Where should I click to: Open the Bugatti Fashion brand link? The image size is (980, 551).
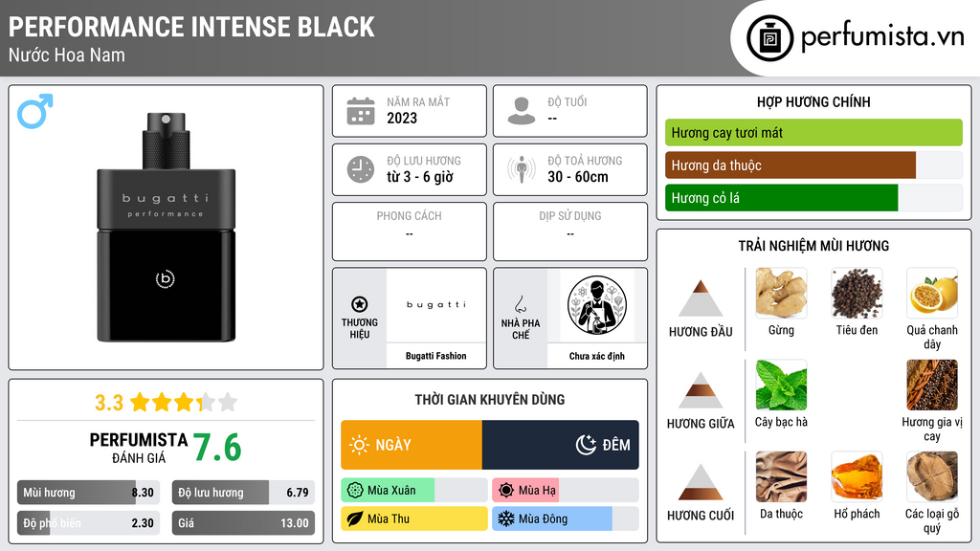point(435,356)
